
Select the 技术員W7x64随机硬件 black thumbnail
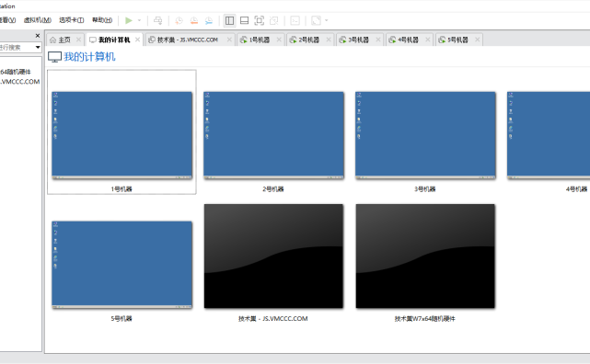pos(425,256)
